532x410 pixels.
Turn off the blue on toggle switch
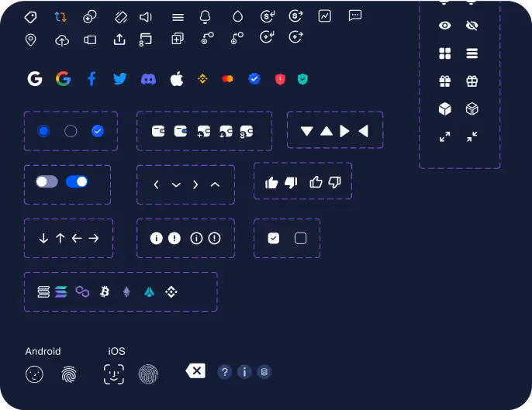tap(77, 181)
